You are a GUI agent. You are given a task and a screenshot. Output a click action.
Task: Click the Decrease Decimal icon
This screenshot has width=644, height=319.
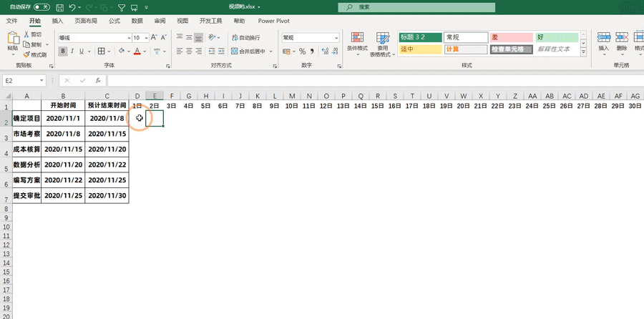click(335, 51)
